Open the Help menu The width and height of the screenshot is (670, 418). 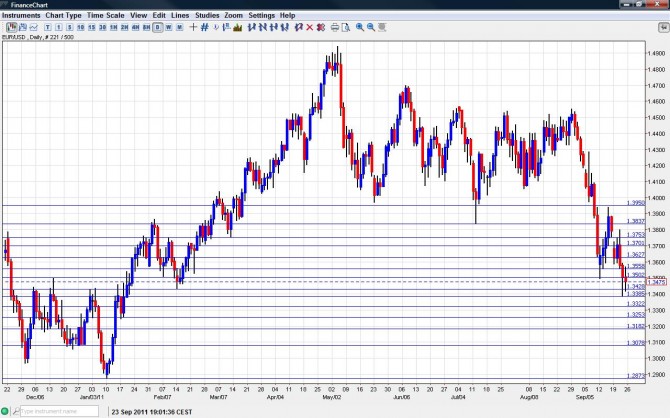pyautogui.click(x=288, y=15)
